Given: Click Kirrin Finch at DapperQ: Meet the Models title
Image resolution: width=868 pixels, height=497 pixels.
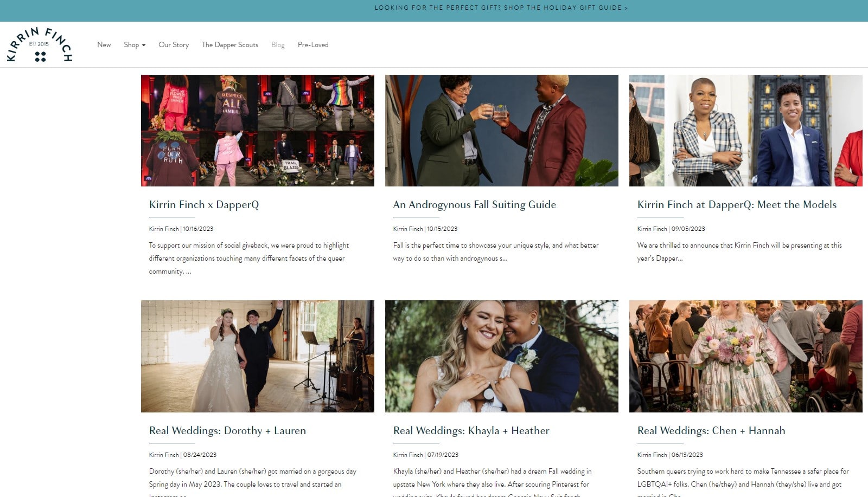Looking at the screenshot, I should click(737, 205).
